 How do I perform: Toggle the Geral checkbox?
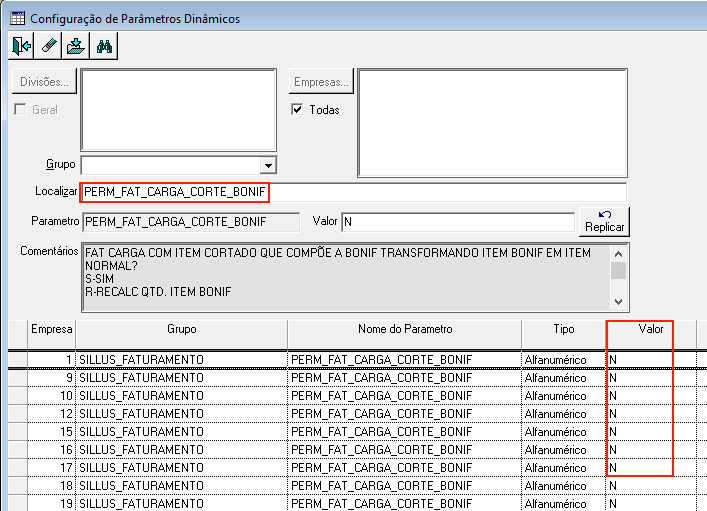tap(20, 110)
